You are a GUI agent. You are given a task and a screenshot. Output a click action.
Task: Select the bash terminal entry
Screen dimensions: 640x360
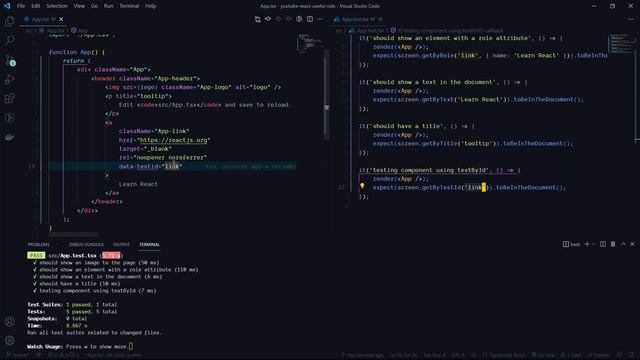pyautogui.click(x=571, y=244)
